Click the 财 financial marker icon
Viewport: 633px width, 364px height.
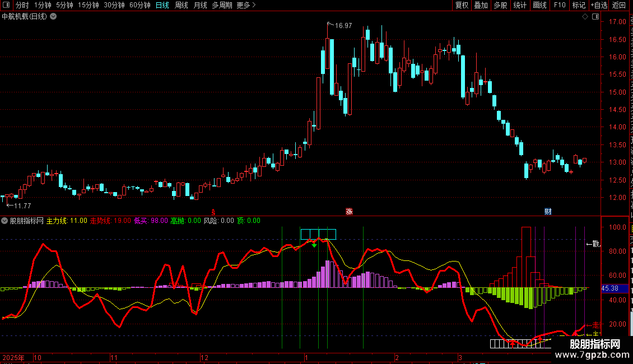548,212
